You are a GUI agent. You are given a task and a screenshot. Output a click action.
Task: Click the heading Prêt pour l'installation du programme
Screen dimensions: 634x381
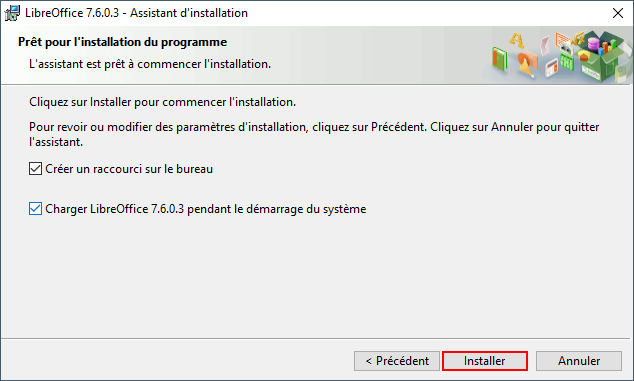coord(123,42)
